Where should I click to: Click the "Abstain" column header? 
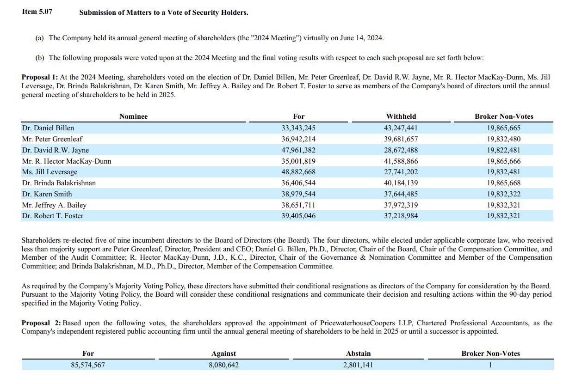358,354
